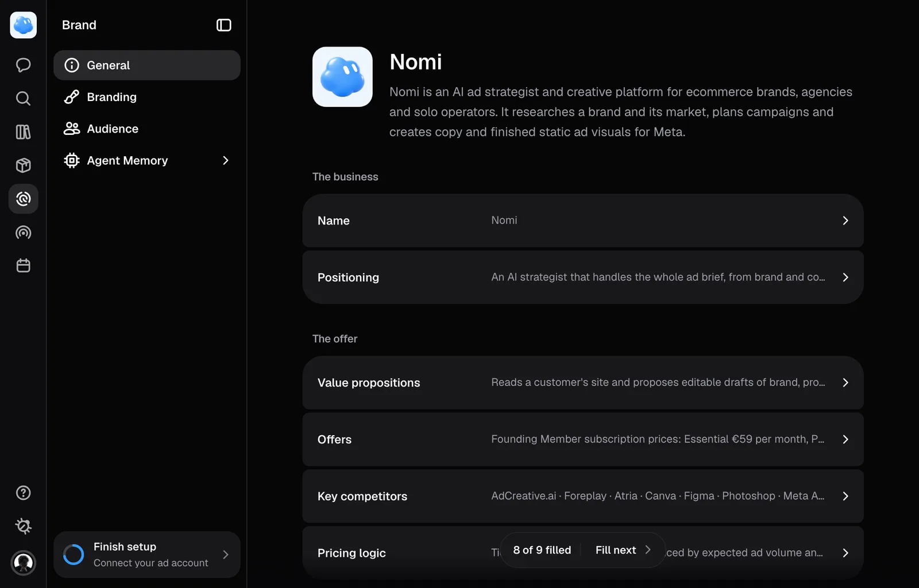Click the Nomi brand title heading
Image resolution: width=919 pixels, height=588 pixels.
(x=416, y=62)
